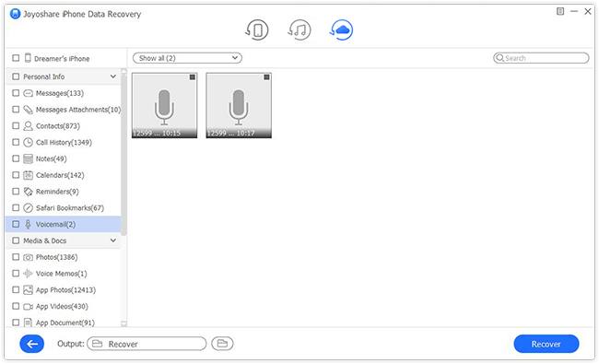Click the blue Recover button
Image resolution: width=599 pixels, height=364 pixels.
tap(546, 344)
